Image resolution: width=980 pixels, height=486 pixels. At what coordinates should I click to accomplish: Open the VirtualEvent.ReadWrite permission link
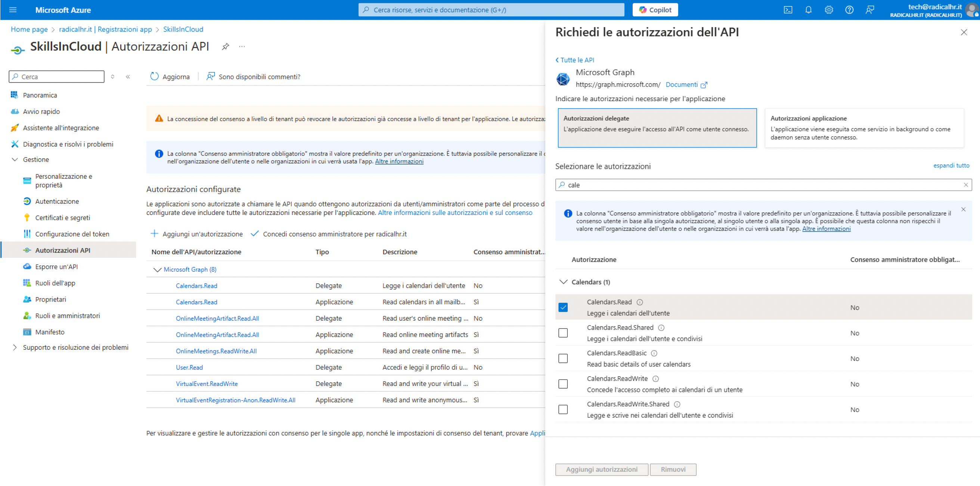click(207, 384)
